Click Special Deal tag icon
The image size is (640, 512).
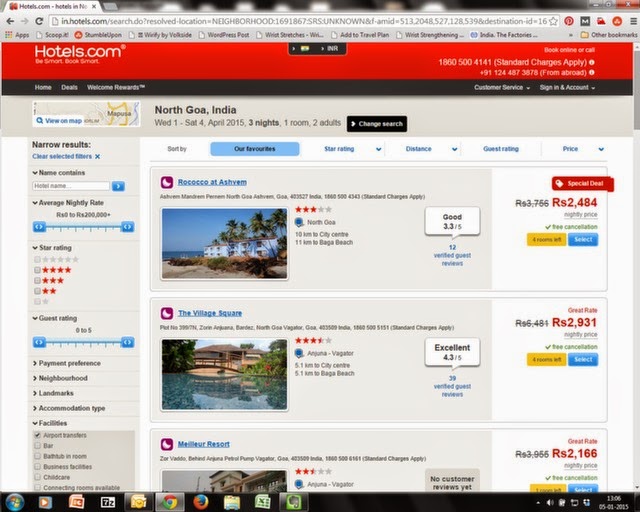click(559, 184)
